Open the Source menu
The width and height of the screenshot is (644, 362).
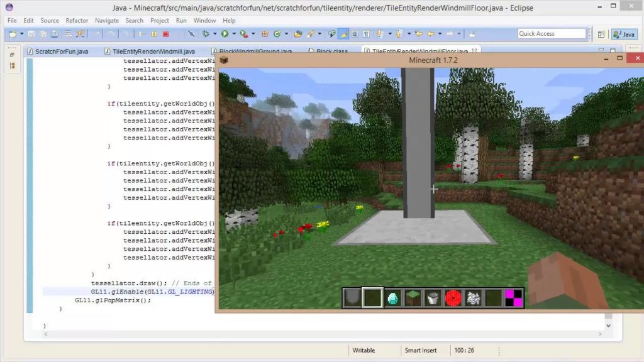(50, 21)
